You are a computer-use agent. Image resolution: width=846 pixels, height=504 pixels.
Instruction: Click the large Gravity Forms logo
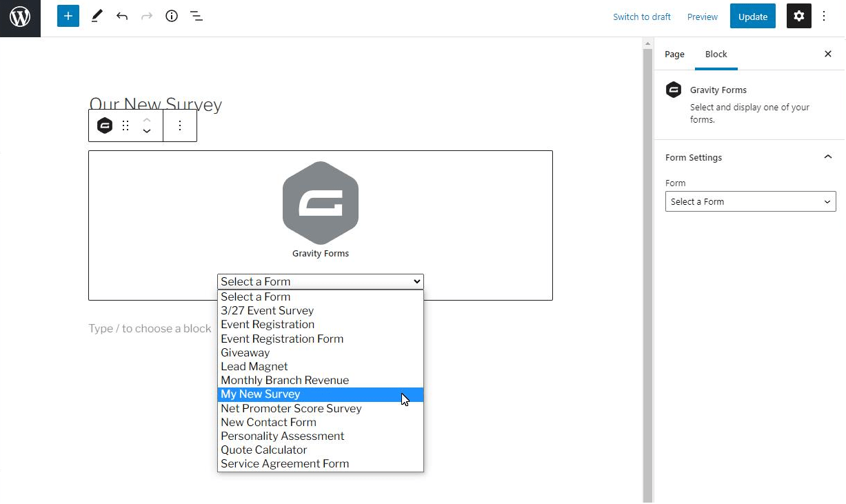[x=321, y=203]
